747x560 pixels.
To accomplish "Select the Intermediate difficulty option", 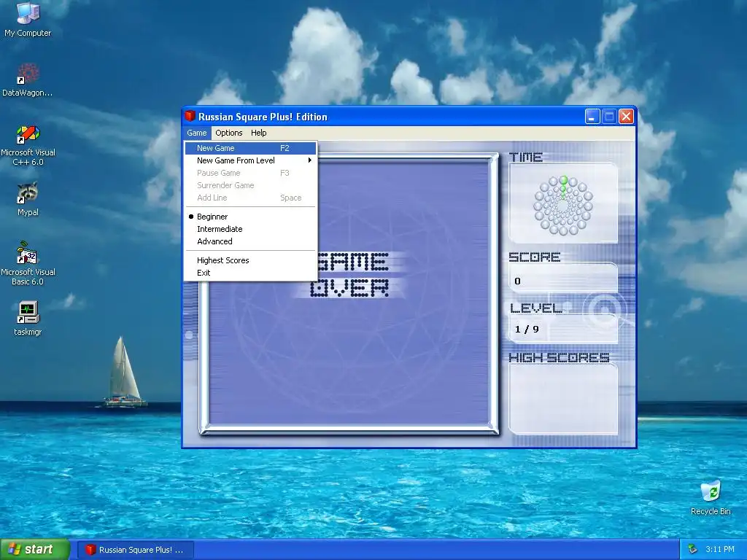I will (251, 229).
